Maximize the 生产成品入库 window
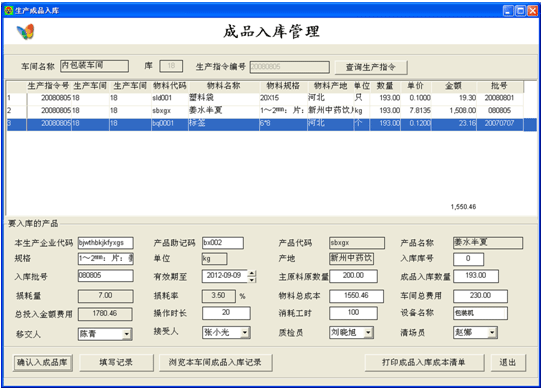 pos(520,11)
